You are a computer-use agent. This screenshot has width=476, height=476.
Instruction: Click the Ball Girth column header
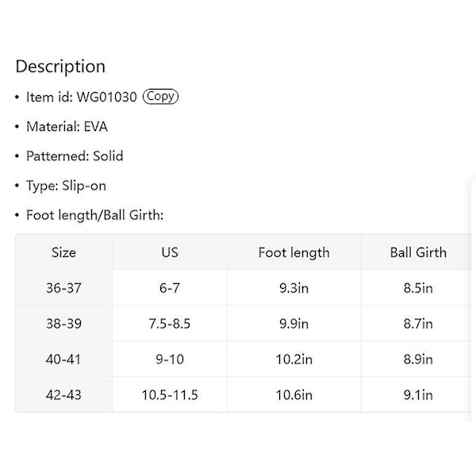[x=418, y=252]
